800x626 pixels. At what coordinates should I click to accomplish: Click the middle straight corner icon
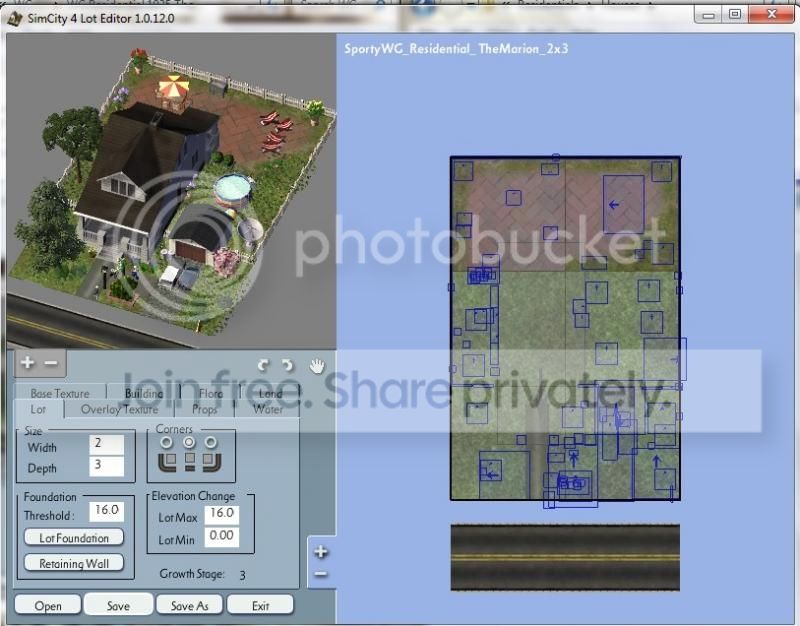(x=190, y=462)
